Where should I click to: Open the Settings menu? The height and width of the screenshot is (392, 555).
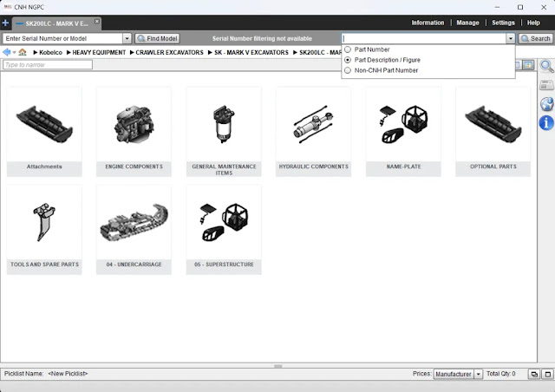503,23
